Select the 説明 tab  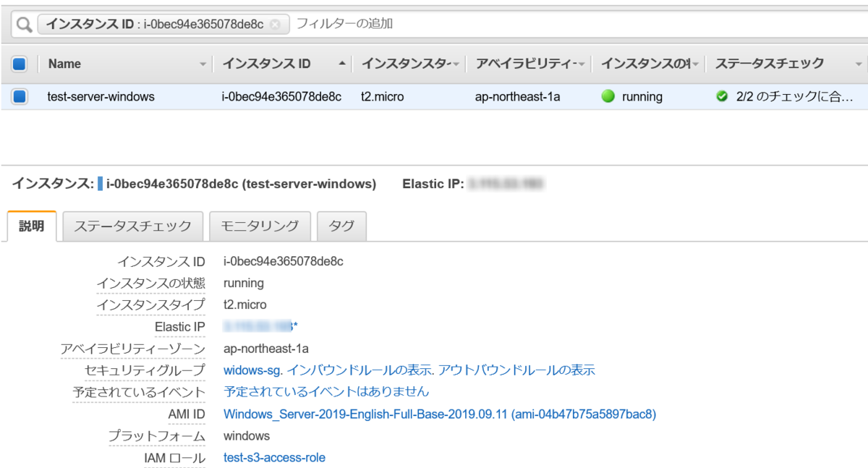click(x=30, y=226)
